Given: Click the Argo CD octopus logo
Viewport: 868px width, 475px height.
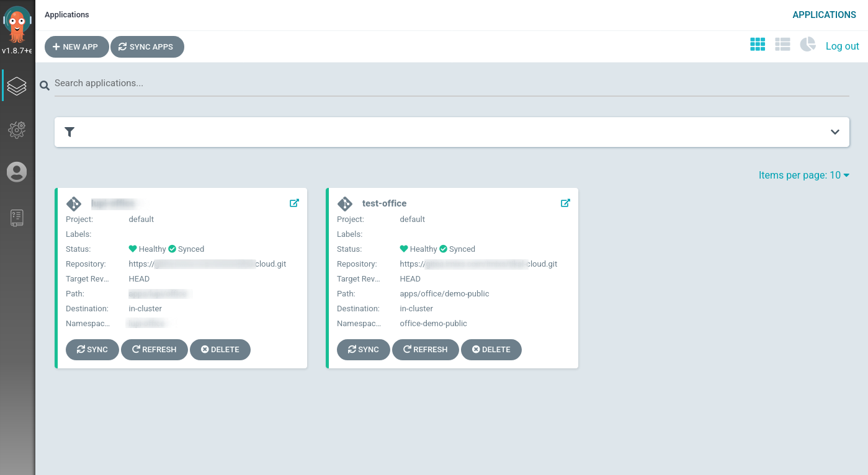Looking at the screenshot, I should (x=17, y=25).
